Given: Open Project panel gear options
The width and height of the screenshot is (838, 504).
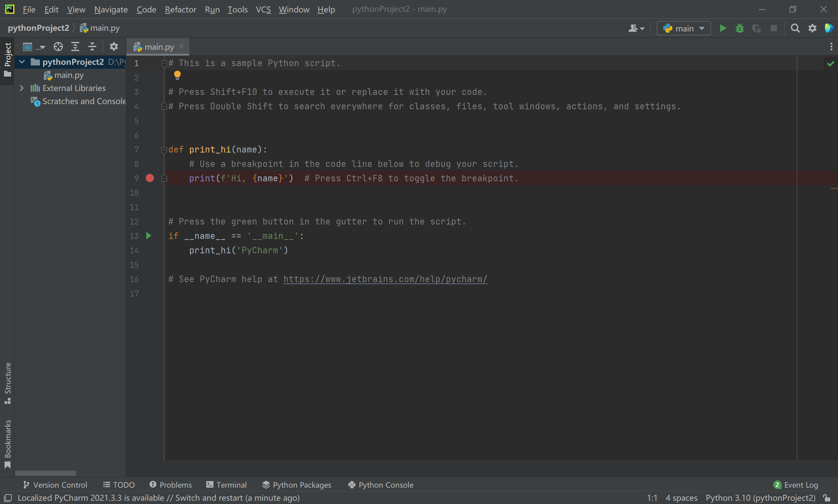Looking at the screenshot, I should 114,46.
